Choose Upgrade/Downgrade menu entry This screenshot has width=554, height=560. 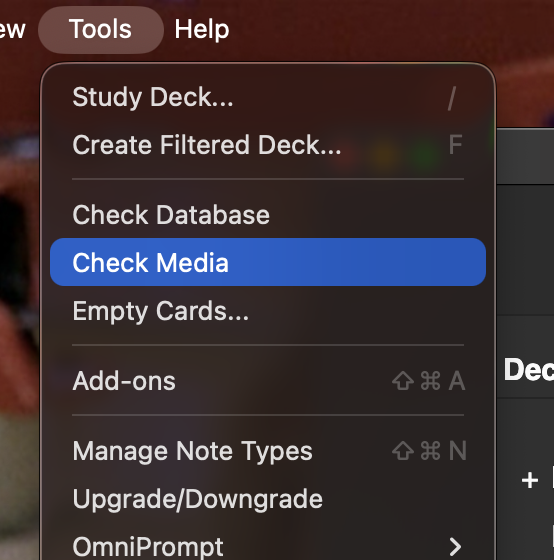tap(268, 499)
